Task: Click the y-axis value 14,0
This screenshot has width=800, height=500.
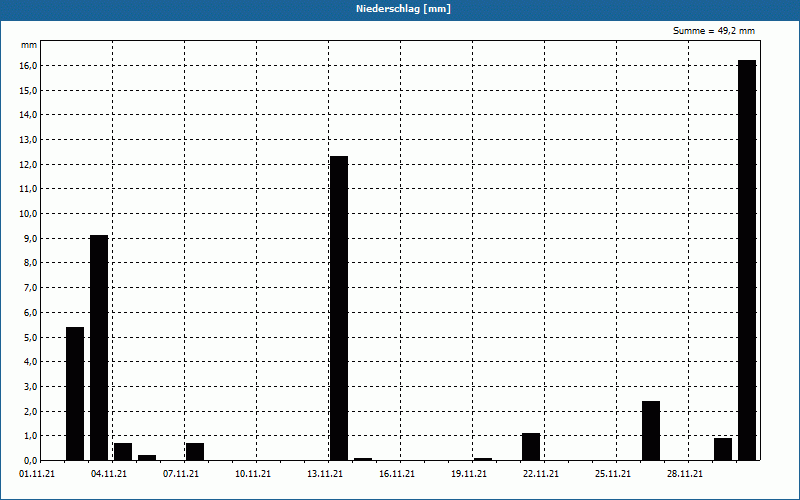Action: coord(29,115)
